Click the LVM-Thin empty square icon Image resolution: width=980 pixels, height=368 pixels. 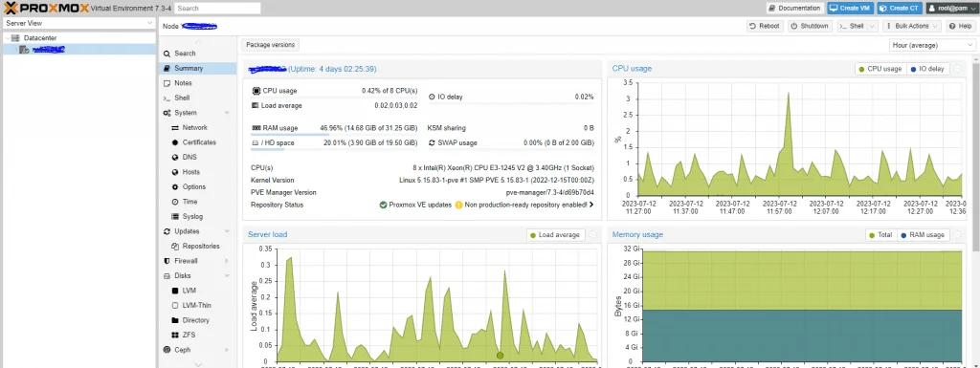pyautogui.click(x=176, y=306)
